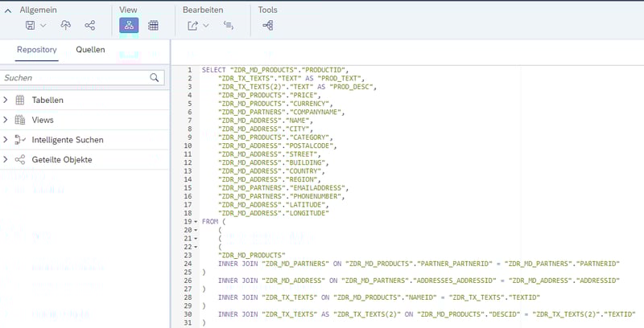Click the SELECT keyword on line 1
This screenshot has height=328, width=644.
coord(213,70)
